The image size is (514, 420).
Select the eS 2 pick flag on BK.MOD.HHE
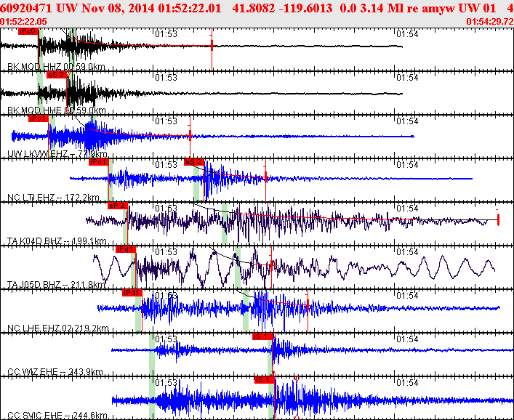[57, 75]
